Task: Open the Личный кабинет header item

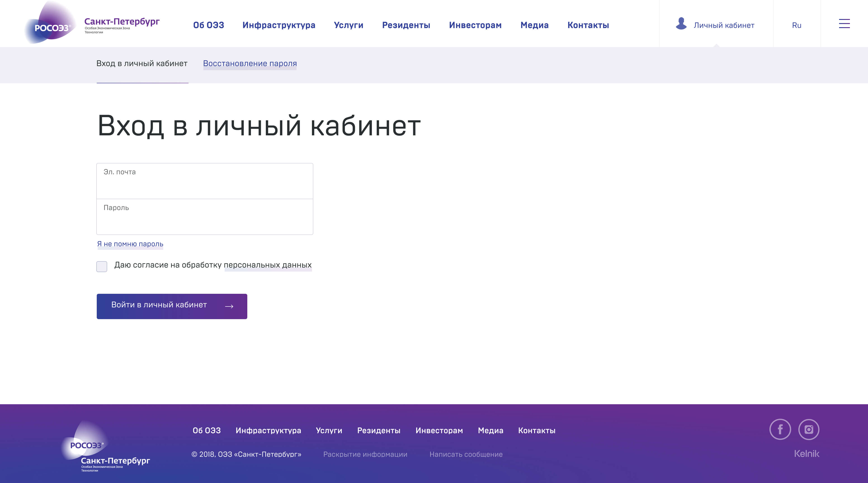Action: pyautogui.click(x=723, y=25)
